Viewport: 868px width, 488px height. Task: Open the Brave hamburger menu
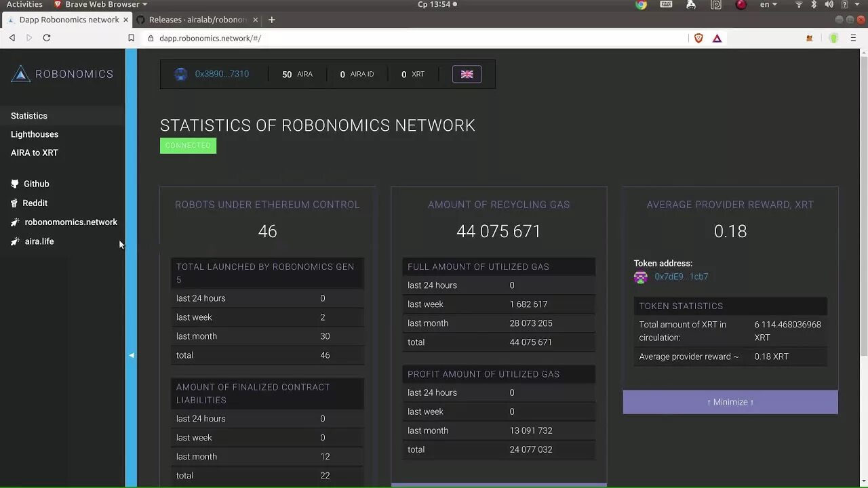click(854, 38)
